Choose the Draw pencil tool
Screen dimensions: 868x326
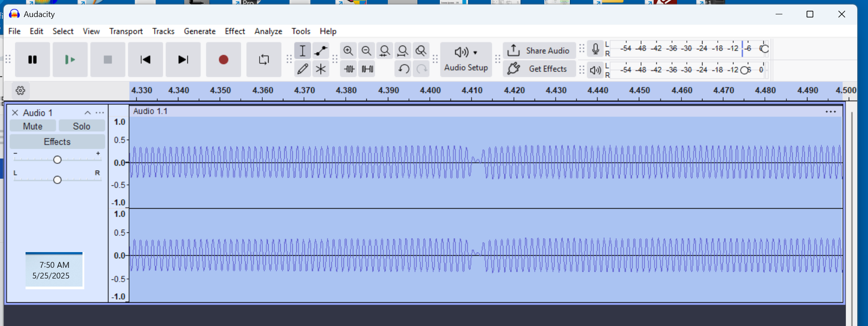tap(303, 69)
